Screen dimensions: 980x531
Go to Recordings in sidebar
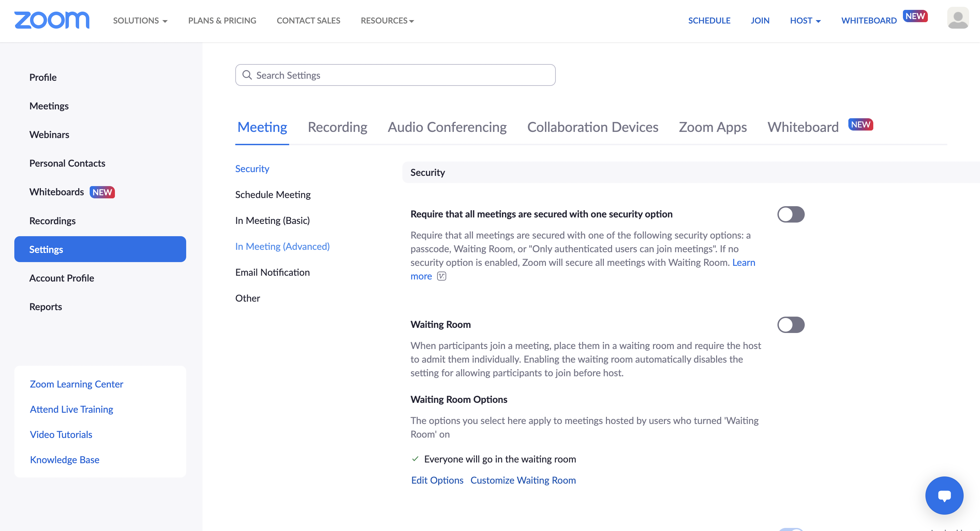tap(53, 221)
